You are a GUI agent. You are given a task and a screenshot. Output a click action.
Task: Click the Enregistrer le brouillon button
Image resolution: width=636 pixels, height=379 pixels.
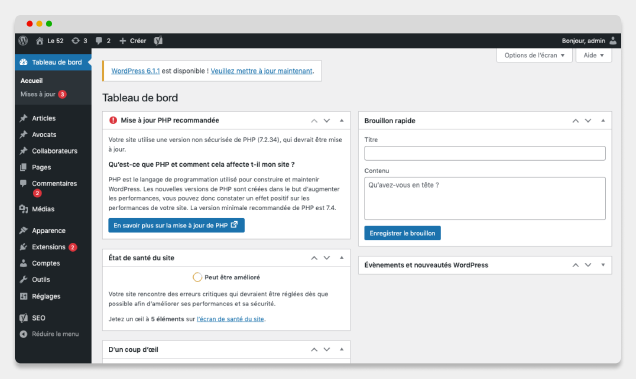pos(402,233)
